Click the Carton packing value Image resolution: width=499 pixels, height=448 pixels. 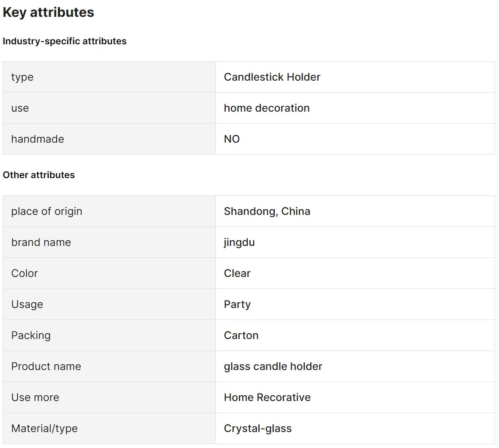click(241, 335)
